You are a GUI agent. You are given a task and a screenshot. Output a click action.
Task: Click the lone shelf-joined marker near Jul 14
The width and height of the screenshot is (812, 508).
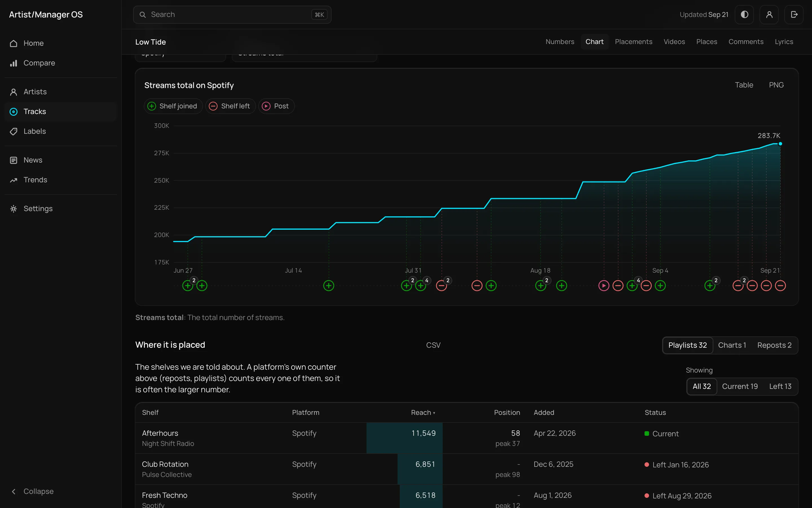(328, 286)
